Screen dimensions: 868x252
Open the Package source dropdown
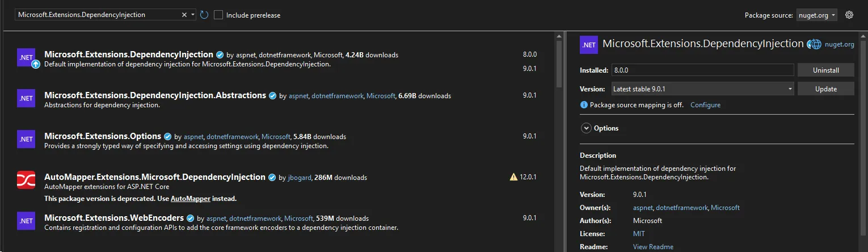click(818, 15)
